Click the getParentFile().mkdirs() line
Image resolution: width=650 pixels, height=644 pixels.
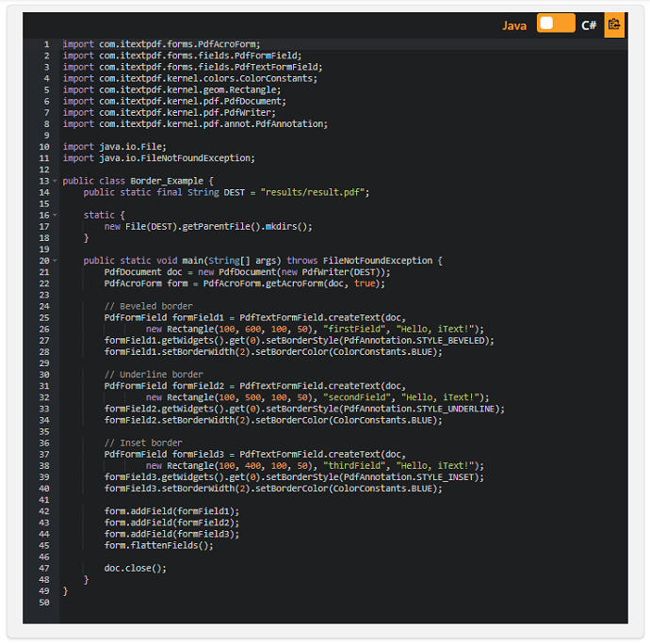click(208, 227)
